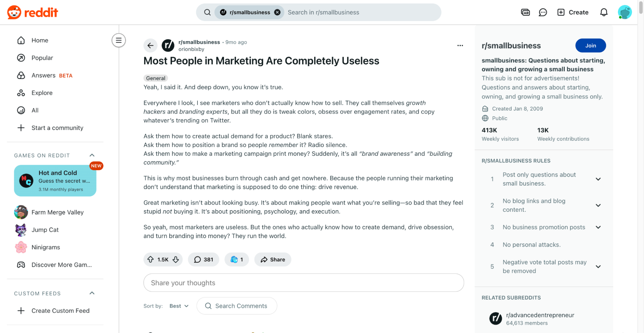Open the Advertise icon in top bar
Screen dimensions: 644x333
click(x=525, y=12)
